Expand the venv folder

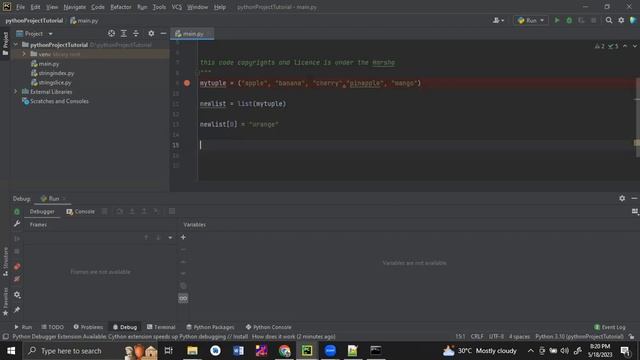click(x=24, y=54)
